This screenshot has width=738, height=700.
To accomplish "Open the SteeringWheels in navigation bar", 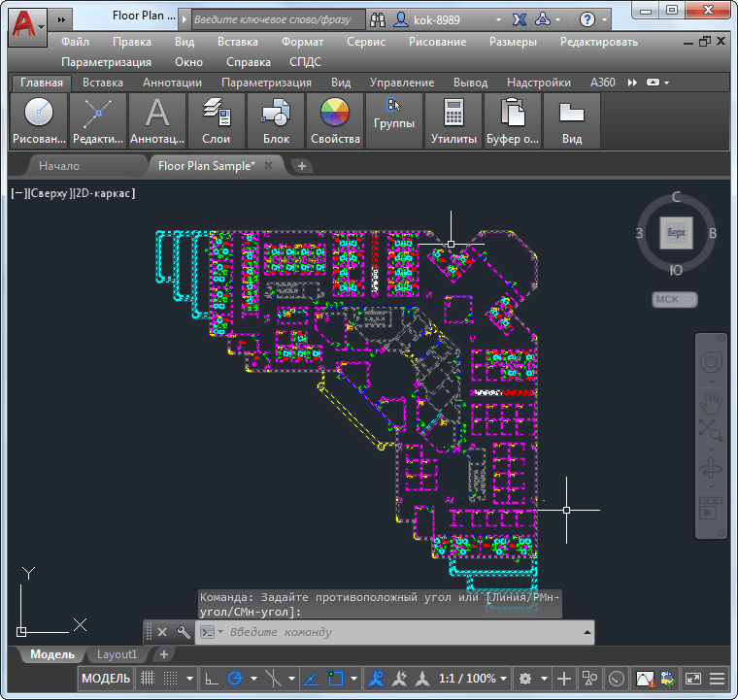I will [x=711, y=363].
